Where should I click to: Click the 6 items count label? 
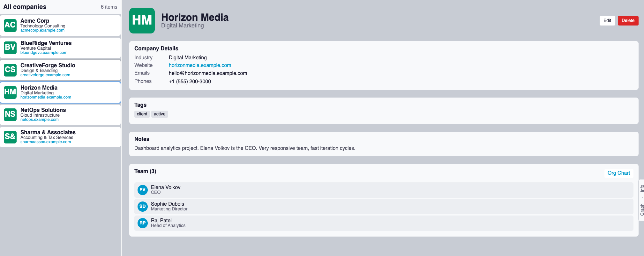[x=109, y=7]
